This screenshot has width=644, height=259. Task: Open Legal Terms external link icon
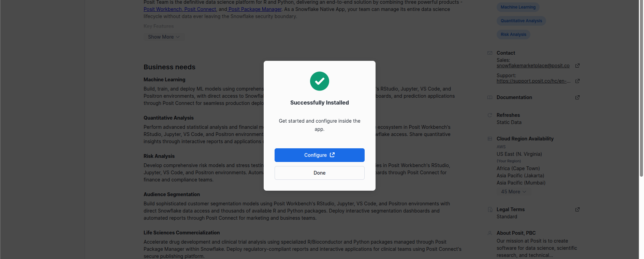(577, 209)
